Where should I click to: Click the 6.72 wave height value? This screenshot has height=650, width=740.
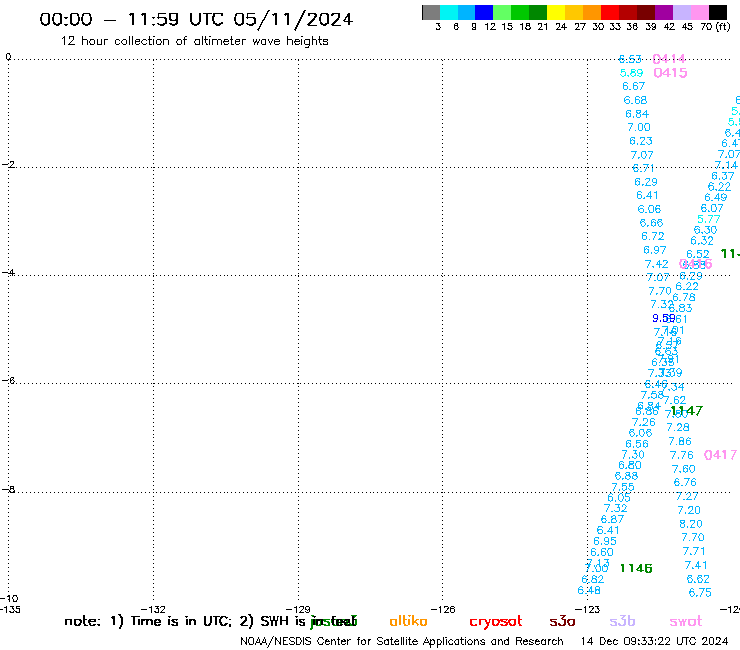click(653, 236)
